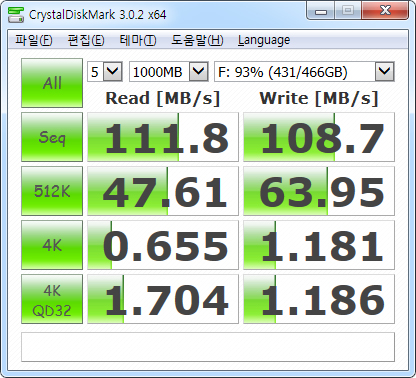Open the Language menu
Image resolution: width=416 pixels, height=378 pixels.
[x=264, y=40]
